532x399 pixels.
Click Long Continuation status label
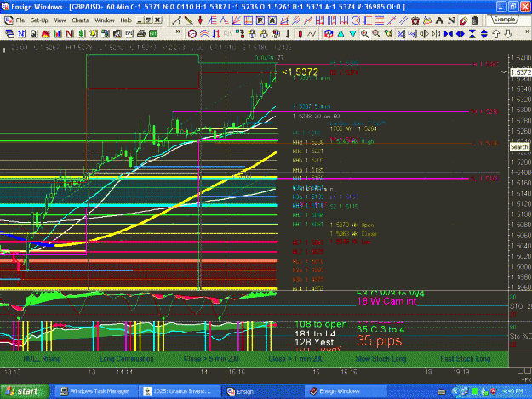127,359
